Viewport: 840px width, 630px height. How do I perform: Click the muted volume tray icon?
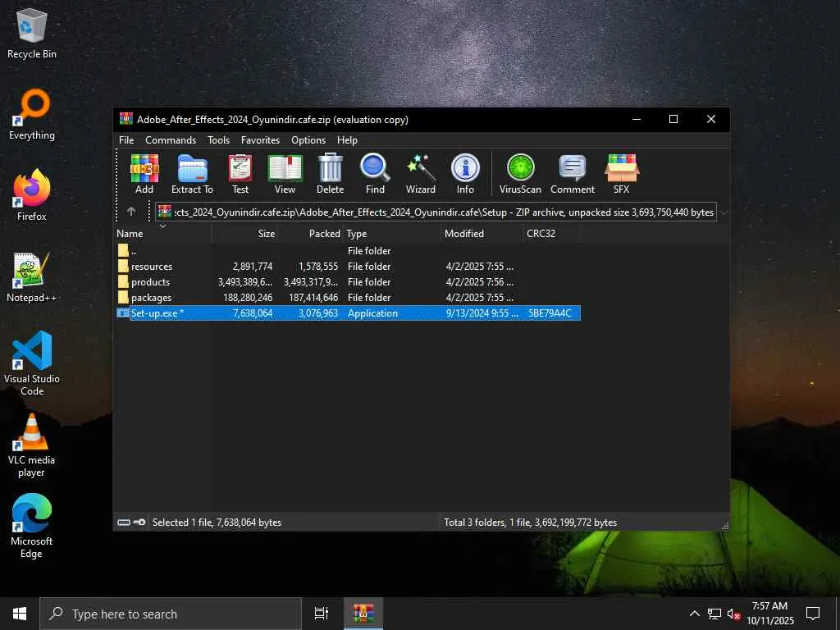[x=733, y=614]
